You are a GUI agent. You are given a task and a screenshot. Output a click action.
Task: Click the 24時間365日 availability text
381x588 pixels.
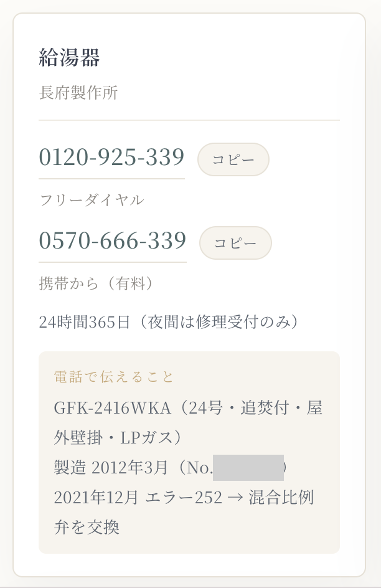pyautogui.click(x=84, y=322)
